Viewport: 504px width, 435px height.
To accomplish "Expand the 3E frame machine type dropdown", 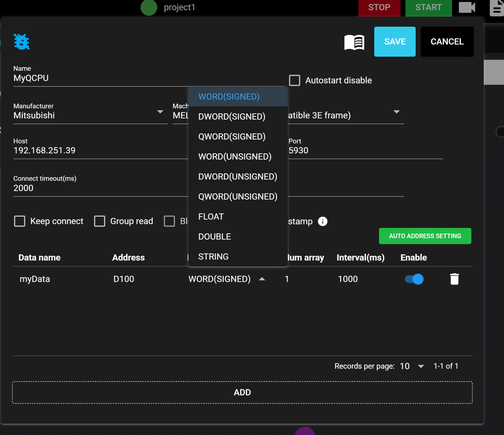I will (x=396, y=112).
